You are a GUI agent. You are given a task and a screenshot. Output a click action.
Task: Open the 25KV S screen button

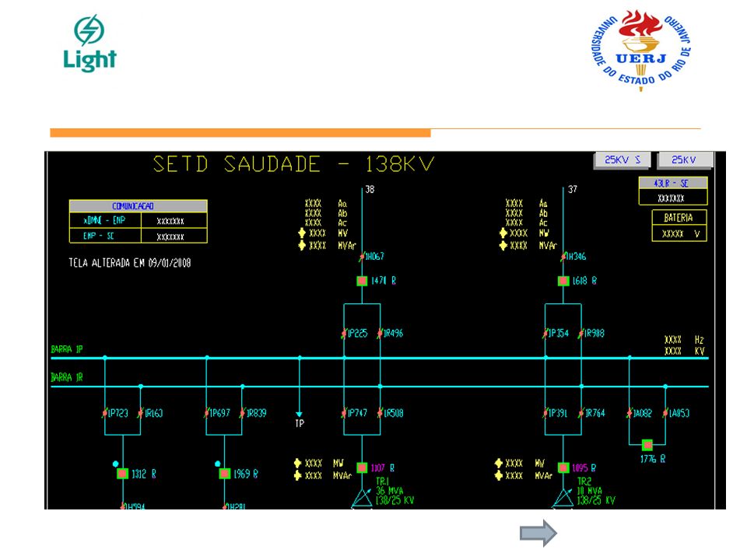click(622, 160)
